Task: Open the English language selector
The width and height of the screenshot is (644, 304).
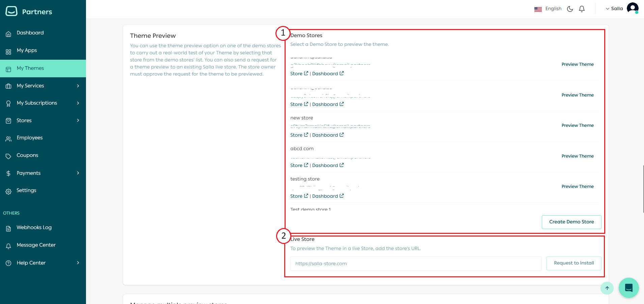Action: pos(553,9)
